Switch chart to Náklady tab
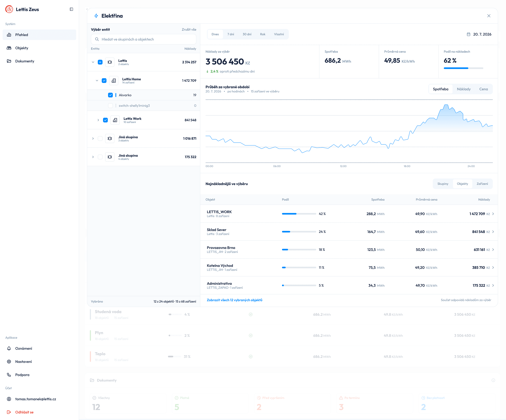Screen dimensions: 506x420 point(464,89)
